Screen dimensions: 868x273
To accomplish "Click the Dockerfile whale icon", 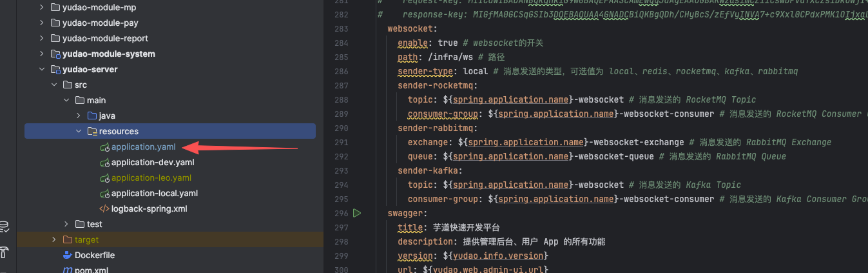I will (66, 256).
